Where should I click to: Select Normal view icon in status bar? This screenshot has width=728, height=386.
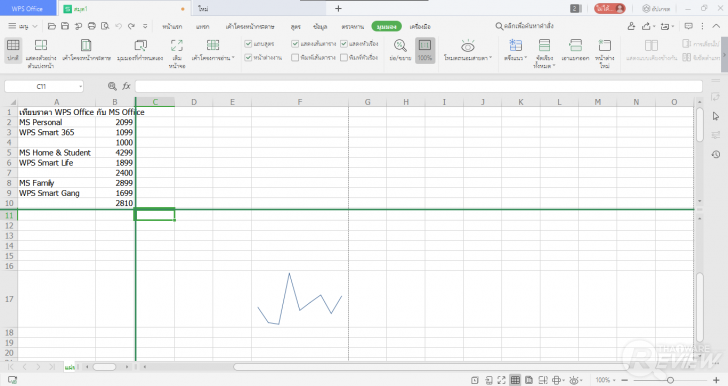pos(515,380)
